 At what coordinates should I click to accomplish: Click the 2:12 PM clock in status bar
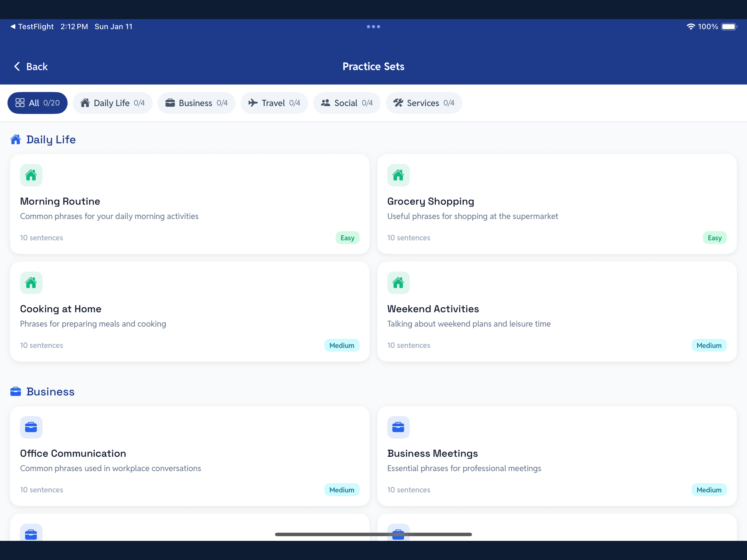74,26
